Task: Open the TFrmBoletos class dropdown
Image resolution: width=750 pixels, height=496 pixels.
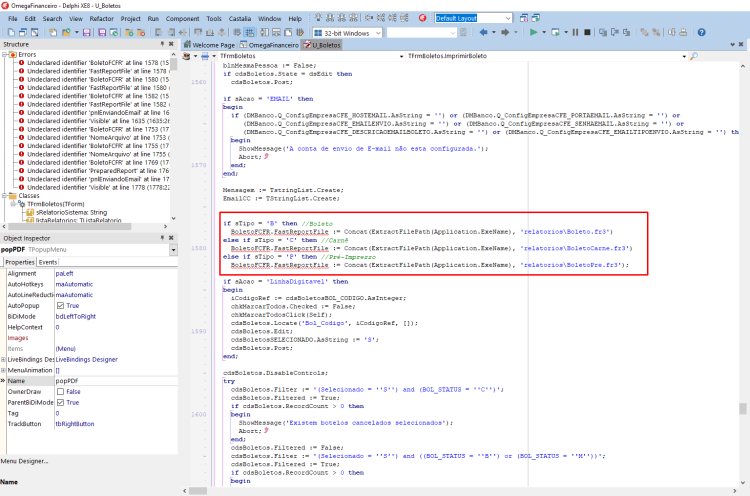Action: (401, 56)
